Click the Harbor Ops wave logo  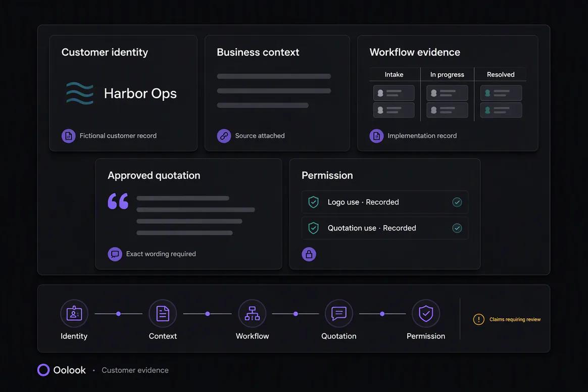tap(79, 93)
